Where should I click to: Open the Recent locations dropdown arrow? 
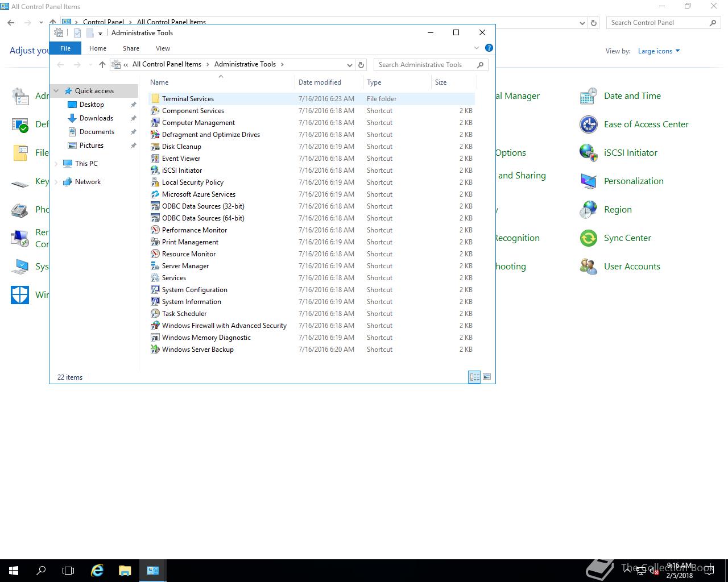90,65
